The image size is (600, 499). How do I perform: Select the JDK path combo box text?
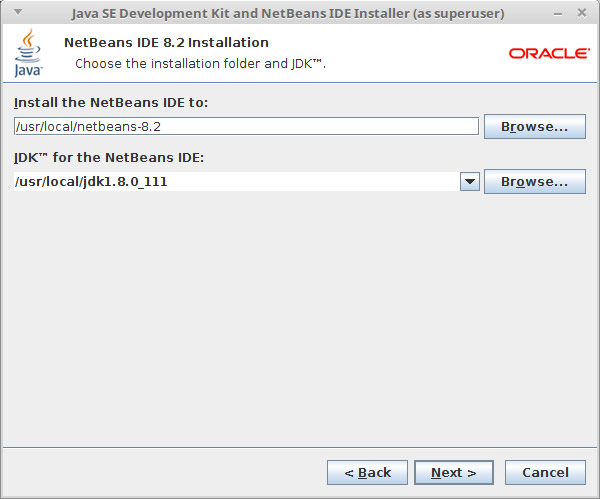[236, 181]
